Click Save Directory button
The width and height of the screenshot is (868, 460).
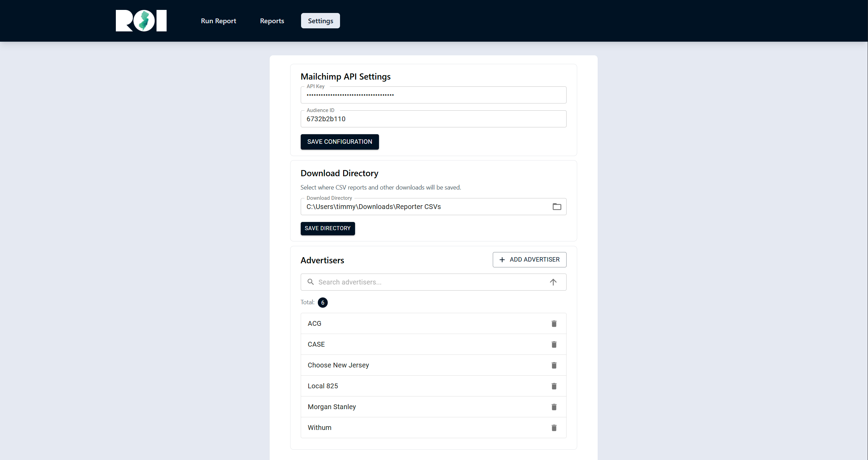(x=328, y=228)
